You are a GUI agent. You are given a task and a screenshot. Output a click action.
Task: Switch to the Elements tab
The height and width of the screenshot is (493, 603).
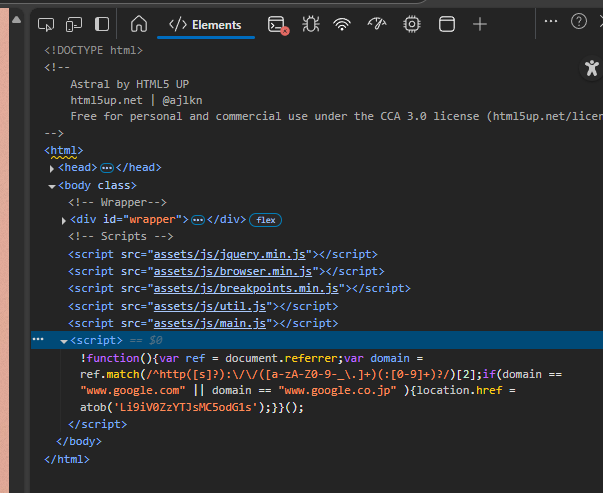pyautogui.click(x=206, y=25)
